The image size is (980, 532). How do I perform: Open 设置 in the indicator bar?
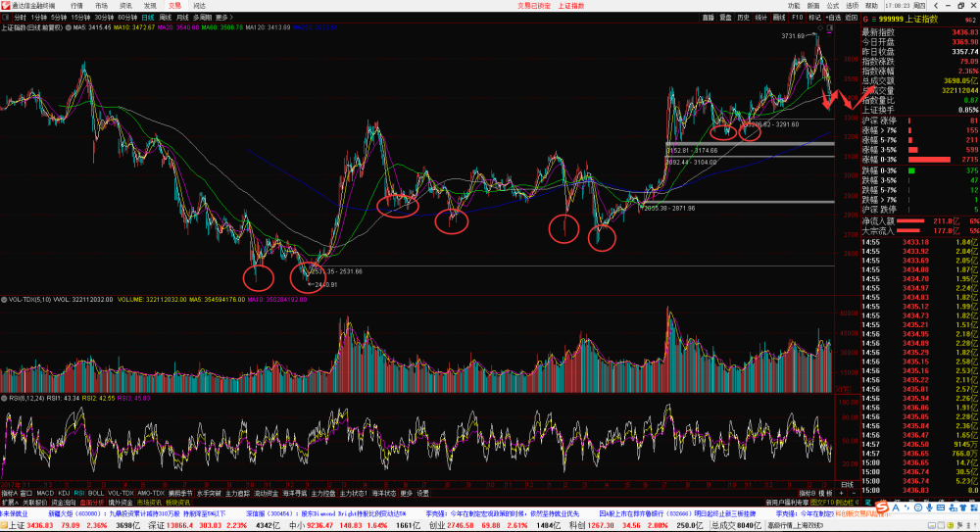tap(423, 493)
